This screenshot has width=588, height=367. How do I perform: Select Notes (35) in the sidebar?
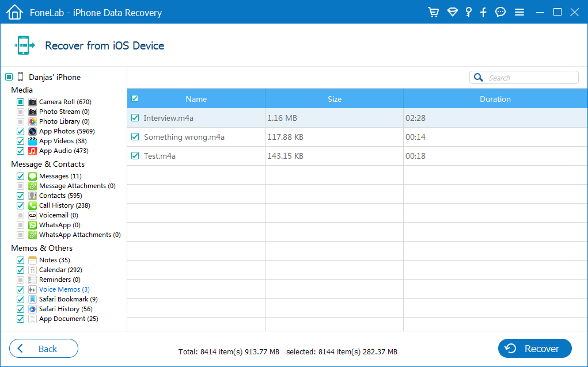point(54,260)
